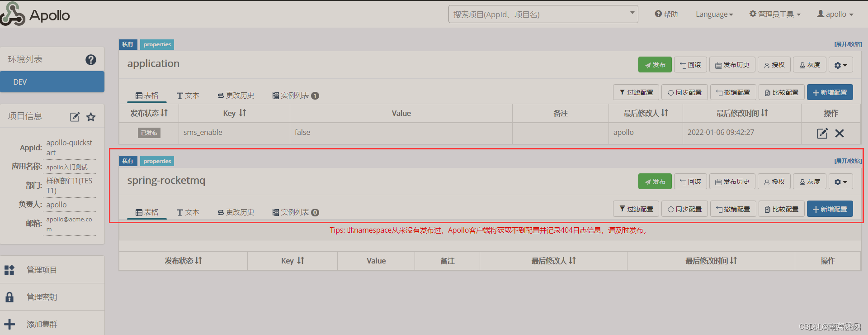The width and height of the screenshot is (868, 335).
Task: Click 授权 for spring-rocketmq namespace
Action: (774, 182)
